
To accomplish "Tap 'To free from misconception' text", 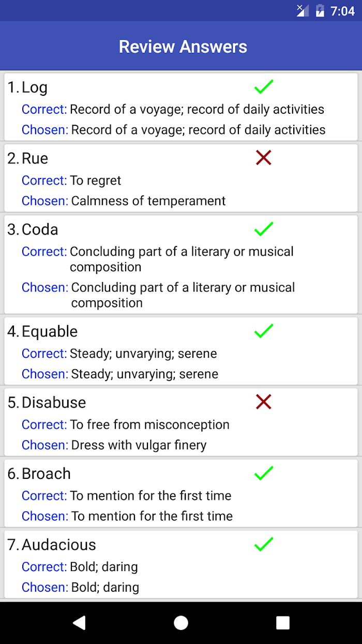I will click(x=150, y=425).
